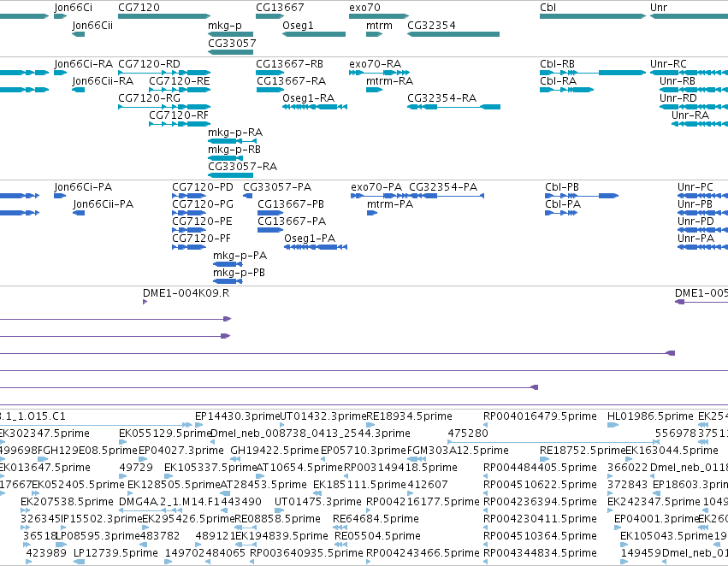This screenshot has height=566, width=728.
Task: Click transcript Cbl-RB
Action: pos(557,63)
